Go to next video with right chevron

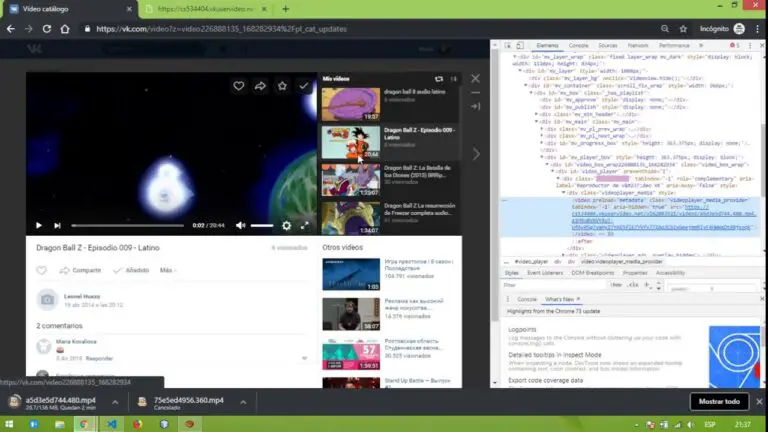(x=476, y=154)
